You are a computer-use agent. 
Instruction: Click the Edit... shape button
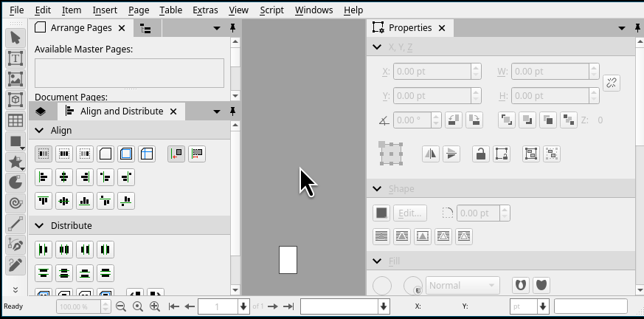click(x=410, y=213)
